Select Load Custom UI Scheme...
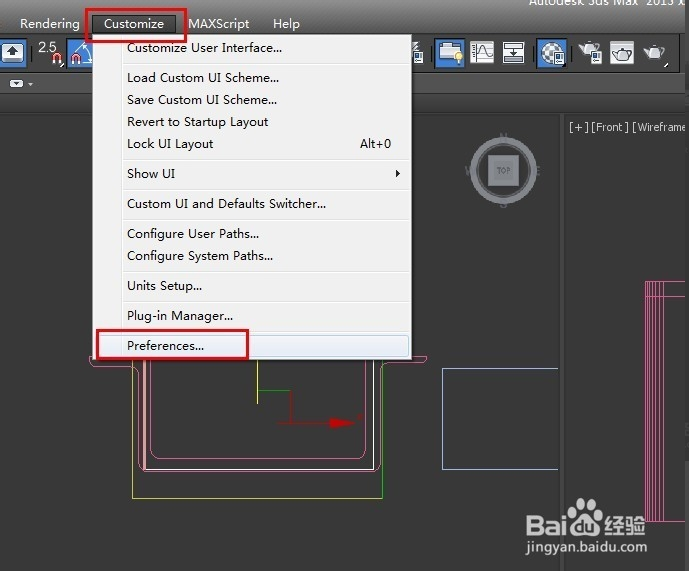The width and height of the screenshot is (689, 571). coord(252,78)
